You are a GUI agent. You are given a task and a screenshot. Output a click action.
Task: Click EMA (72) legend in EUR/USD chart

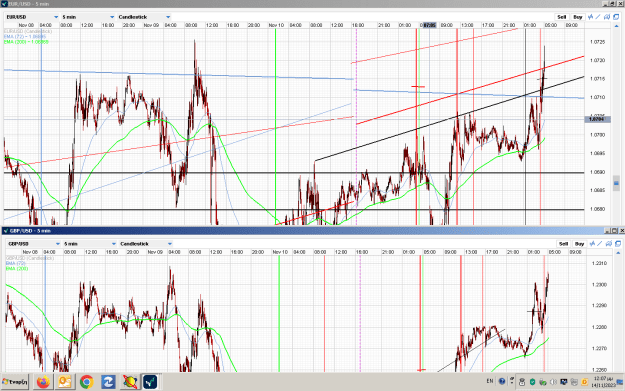pos(25,37)
